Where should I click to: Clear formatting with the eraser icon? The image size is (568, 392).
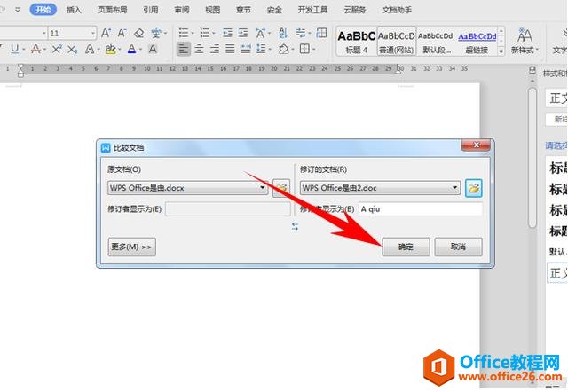[x=139, y=34]
